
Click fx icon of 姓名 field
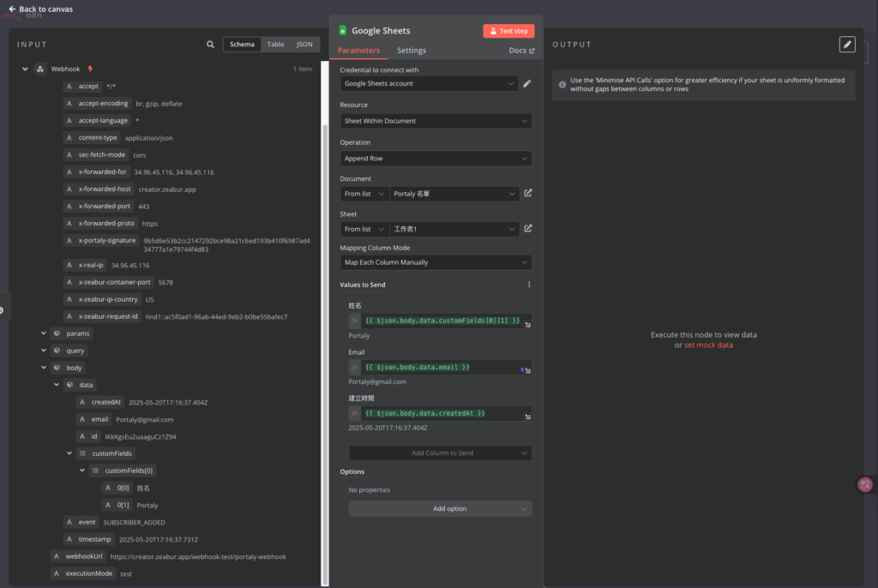354,321
